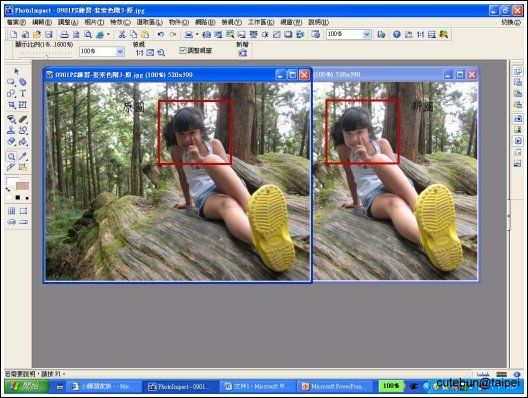
Task: Click the Paste clipboard icon
Action: coord(145,34)
